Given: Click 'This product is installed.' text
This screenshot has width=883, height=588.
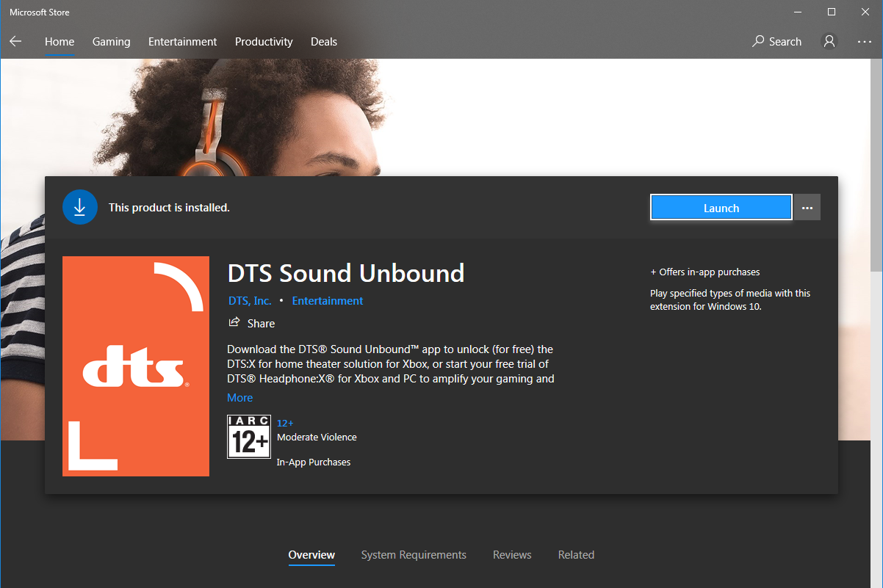Looking at the screenshot, I should tap(169, 208).
